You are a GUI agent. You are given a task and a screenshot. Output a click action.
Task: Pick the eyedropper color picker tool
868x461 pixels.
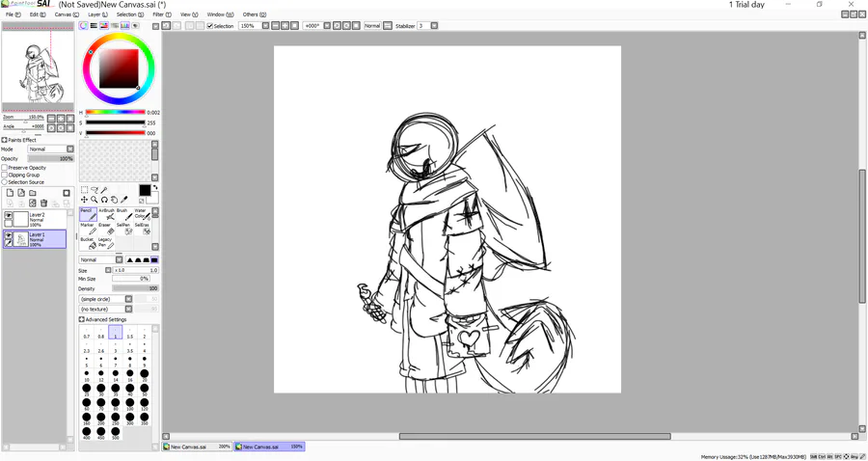tap(124, 200)
